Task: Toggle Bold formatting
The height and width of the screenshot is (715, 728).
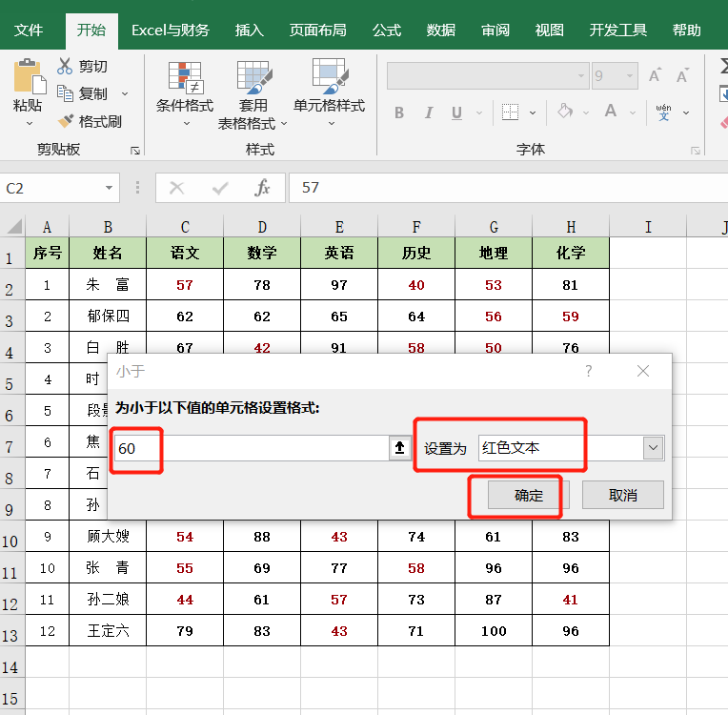Action: (399, 112)
